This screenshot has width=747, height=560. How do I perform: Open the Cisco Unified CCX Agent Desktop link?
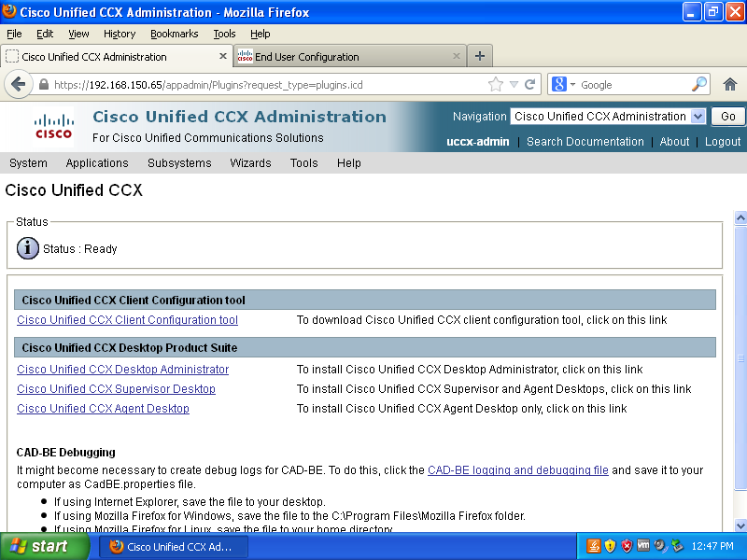(x=103, y=409)
